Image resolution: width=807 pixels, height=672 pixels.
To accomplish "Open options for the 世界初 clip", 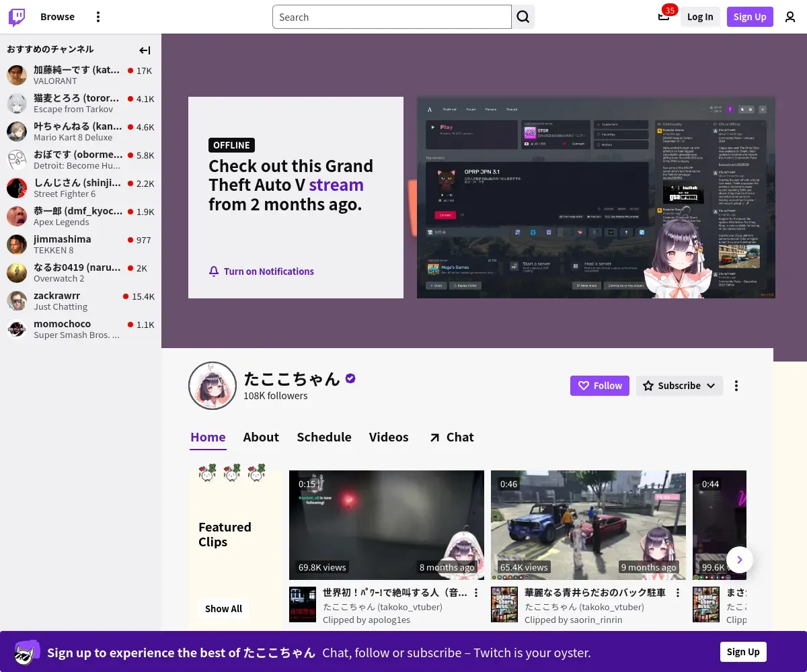I will click(476, 593).
